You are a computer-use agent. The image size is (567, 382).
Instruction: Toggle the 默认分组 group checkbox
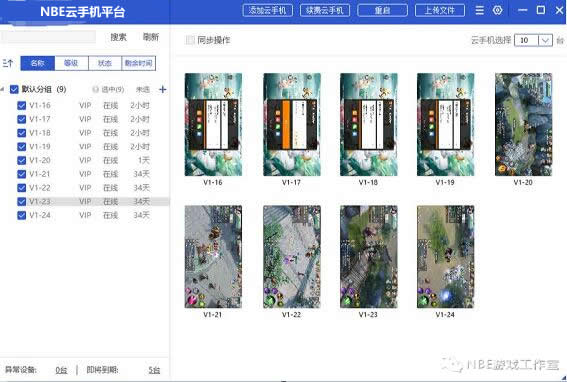coord(14,89)
